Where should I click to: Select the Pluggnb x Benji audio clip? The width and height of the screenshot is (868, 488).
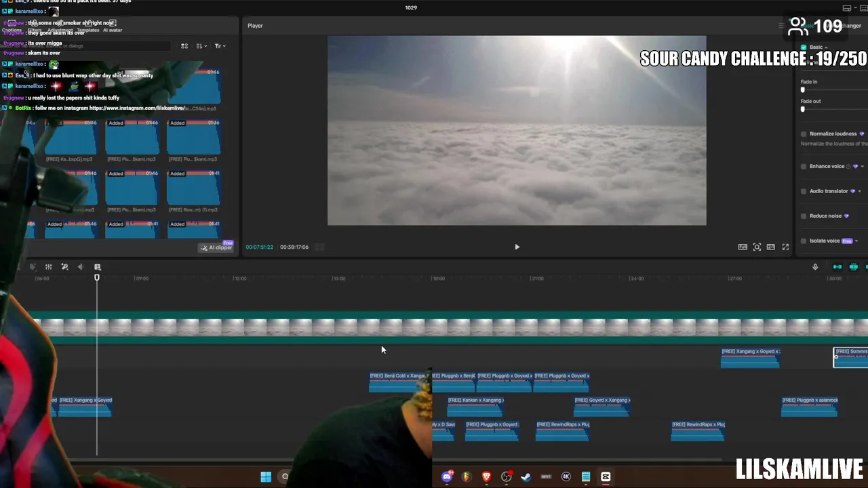[454, 382]
